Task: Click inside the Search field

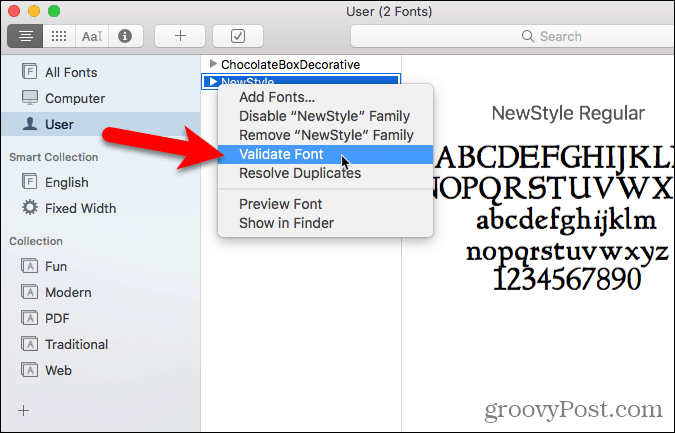Action: [512, 36]
